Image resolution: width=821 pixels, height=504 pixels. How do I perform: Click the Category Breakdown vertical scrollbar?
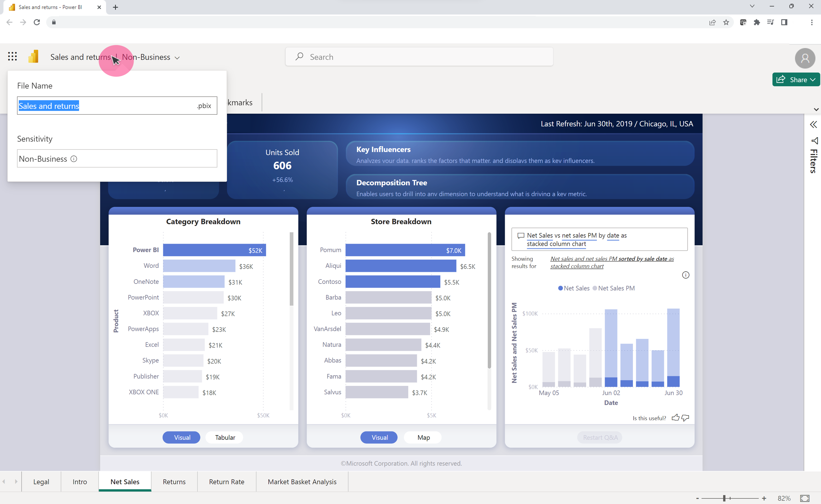(291, 269)
